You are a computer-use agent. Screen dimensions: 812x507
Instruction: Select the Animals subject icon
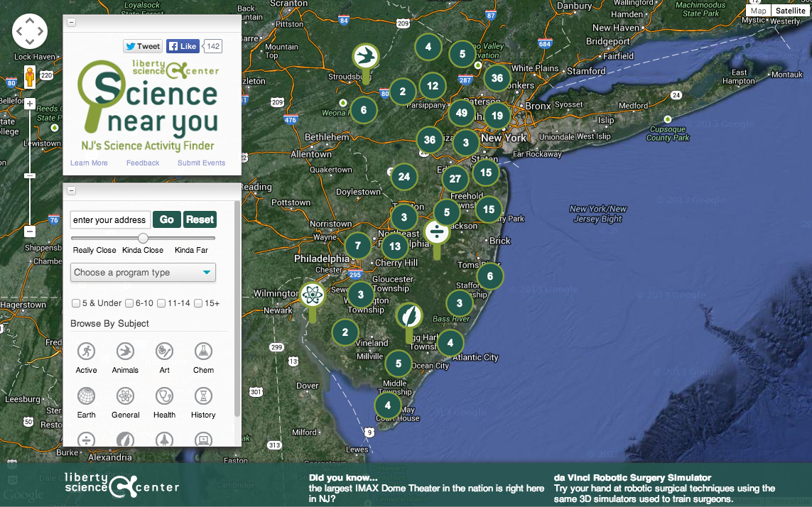point(125,351)
